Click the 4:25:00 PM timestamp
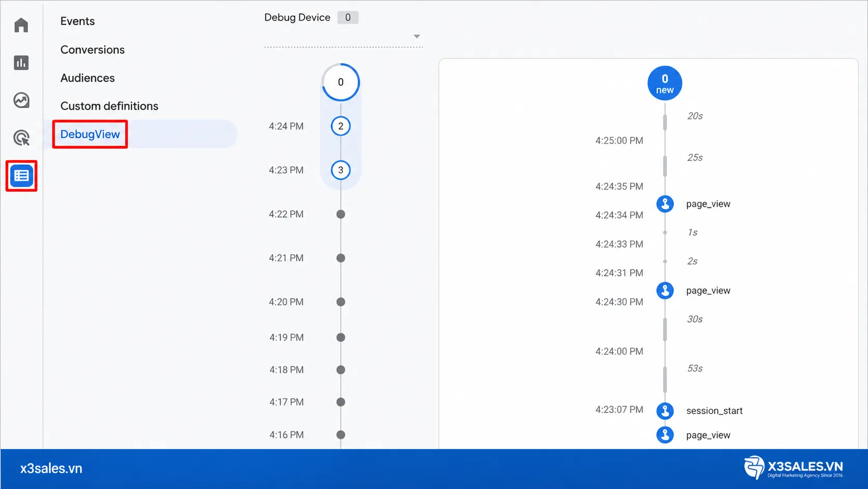The image size is (868, 489). 619,141
